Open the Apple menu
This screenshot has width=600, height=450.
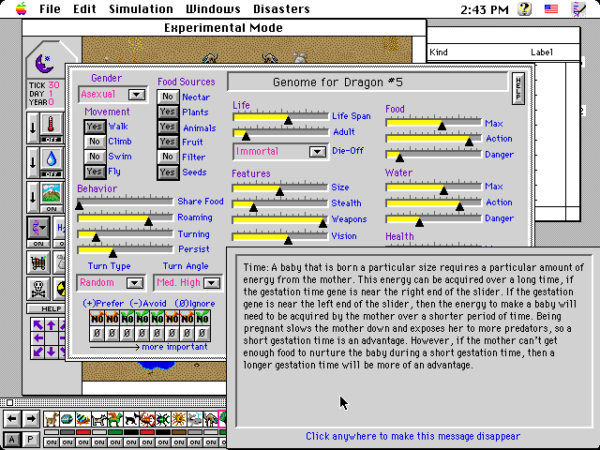[x=21, y=9]
